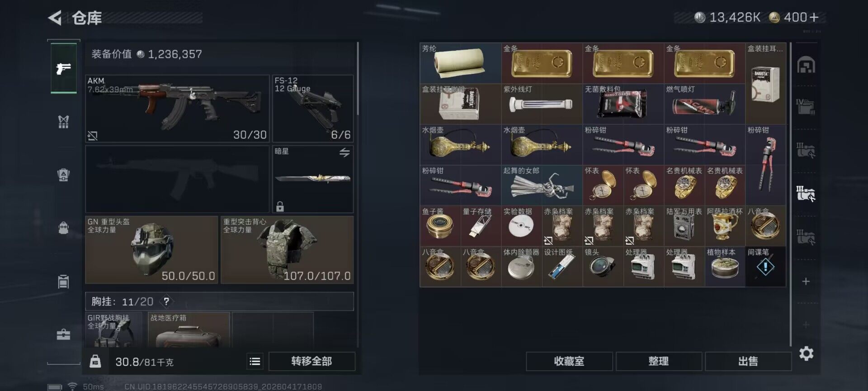Open the main stash house icon

click(806, 65)
